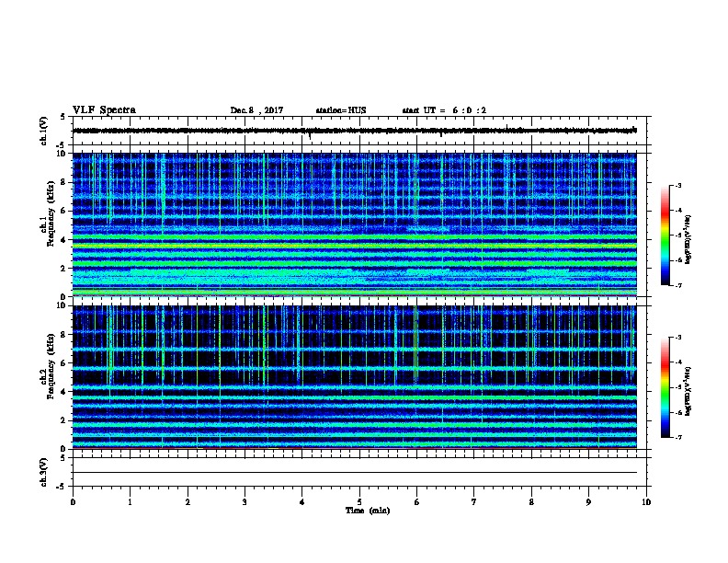Image resolution: width=728 pixels, height=563 pixels.
Task: Click time axis tick label "8"
Action: click(531, 502)
